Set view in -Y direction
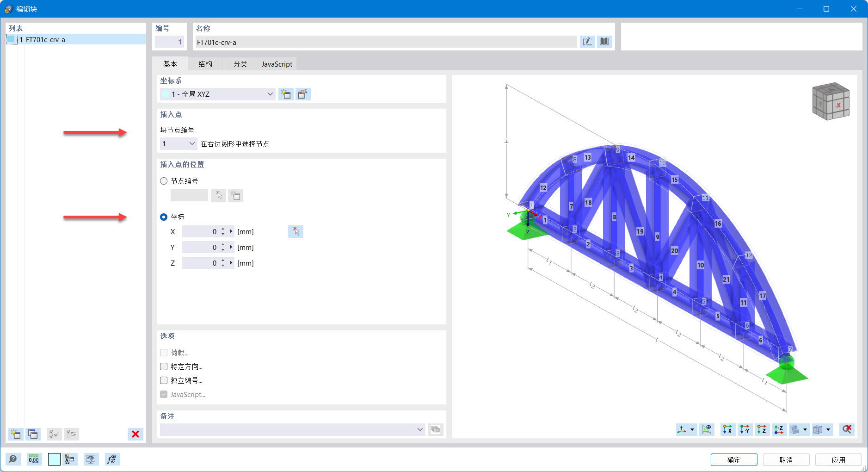The height and width of the screenshot is (472, 868). pyautogui.click(x=745, y=429)
